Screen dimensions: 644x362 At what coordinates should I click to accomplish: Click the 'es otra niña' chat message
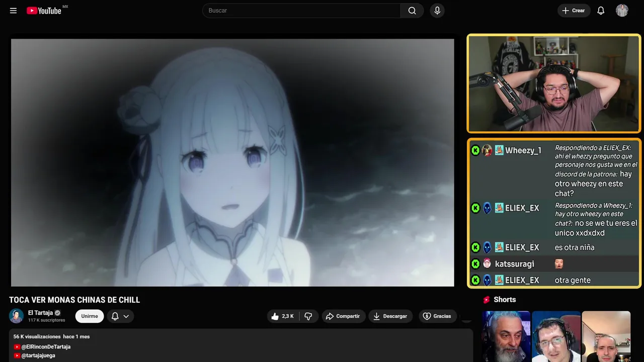pos(575,247)
